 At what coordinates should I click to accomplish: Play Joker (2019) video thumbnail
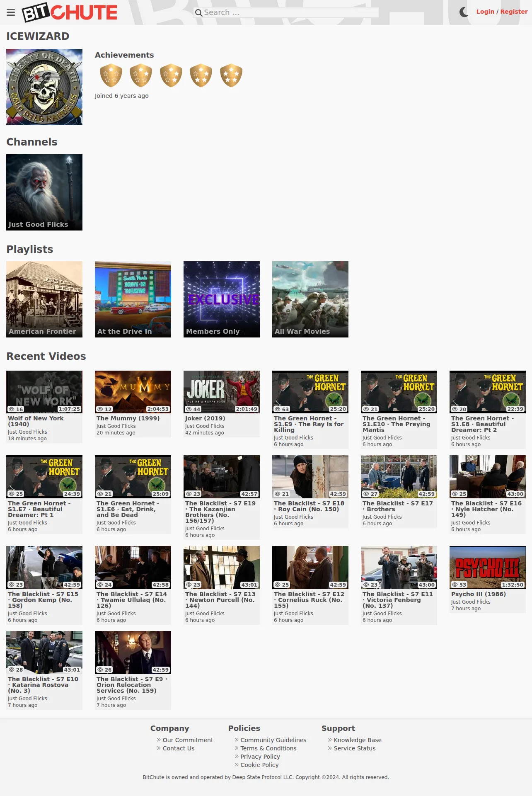[x=222, y=392]
